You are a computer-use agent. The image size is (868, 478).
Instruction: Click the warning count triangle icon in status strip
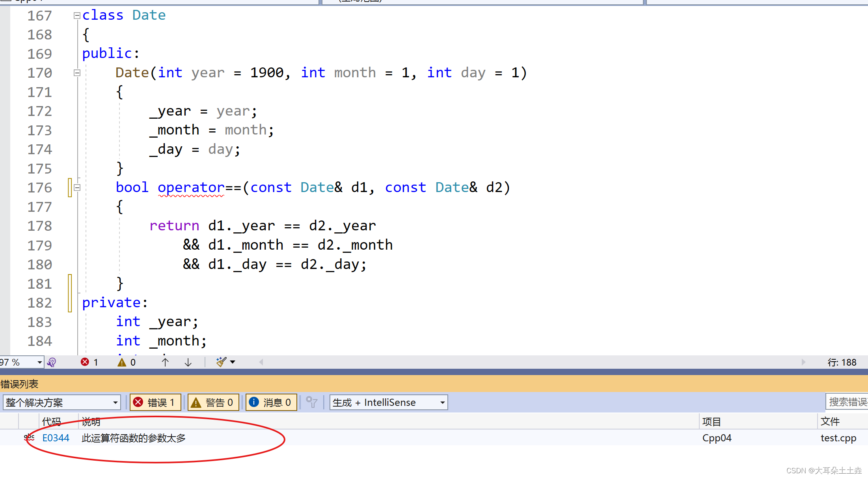(x=122, y=362)
